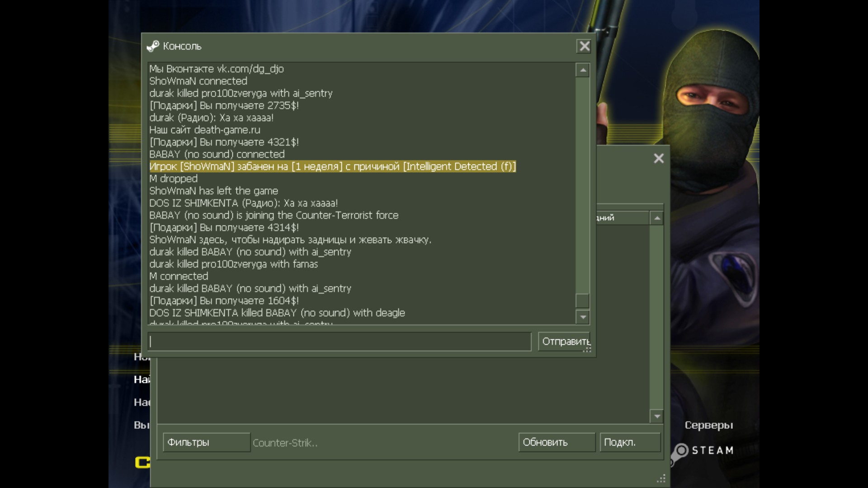Open the Фильтры panel
Viewport: 868px width, 488px height.
(x=206, y=442)
